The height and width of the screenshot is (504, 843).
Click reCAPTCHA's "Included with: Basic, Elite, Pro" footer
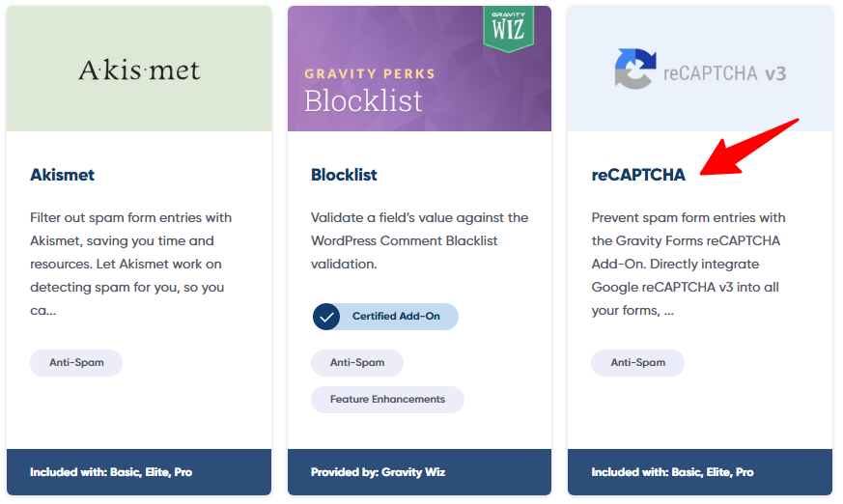click(673, 472)
